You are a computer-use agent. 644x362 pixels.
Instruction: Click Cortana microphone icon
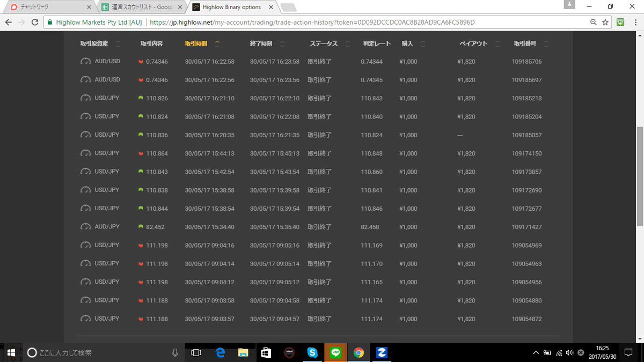coord(175,353)
